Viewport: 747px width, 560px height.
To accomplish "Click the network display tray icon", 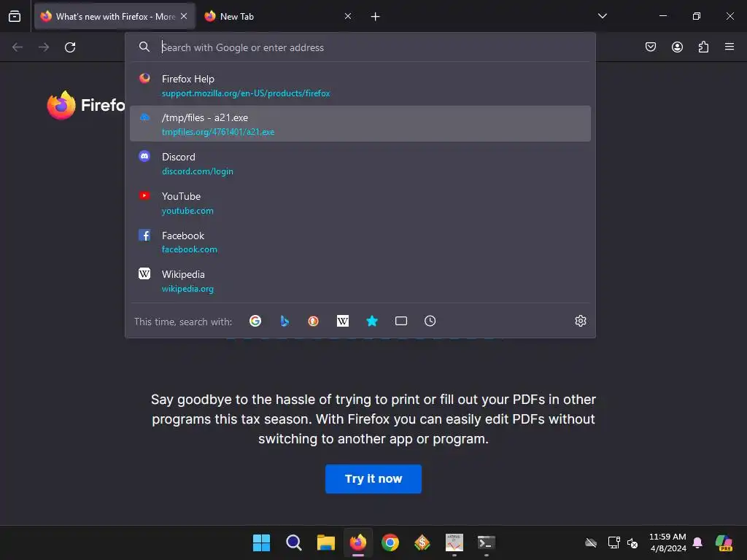I will point(614,542).
